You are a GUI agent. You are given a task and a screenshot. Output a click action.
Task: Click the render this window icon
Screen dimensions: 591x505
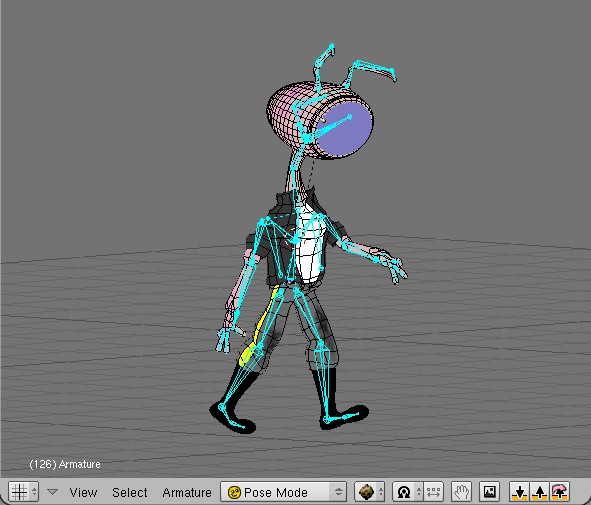tap(489, 492)
